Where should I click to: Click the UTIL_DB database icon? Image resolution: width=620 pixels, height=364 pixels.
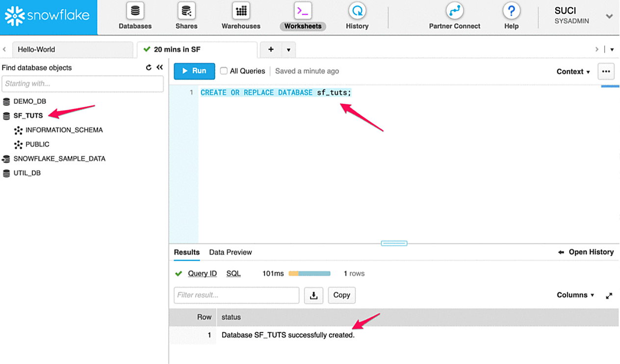coord(6,173)
